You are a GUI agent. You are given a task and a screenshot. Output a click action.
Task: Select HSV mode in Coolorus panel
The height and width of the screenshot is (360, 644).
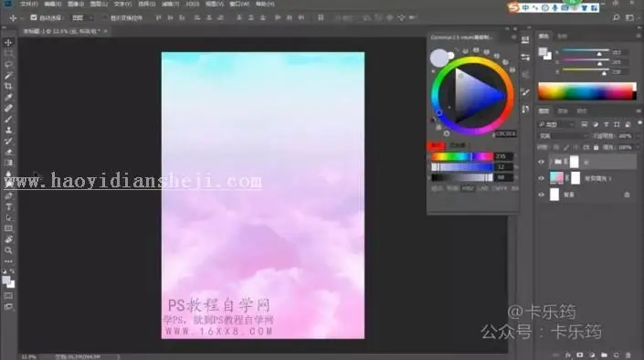(468, 188)
